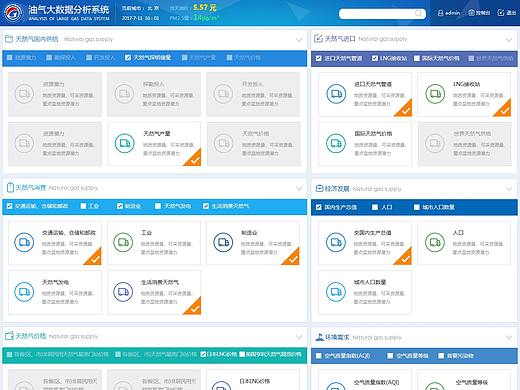The image size is (520, 390).
Task: Uncheck the 生活消费天然气 checkbox
Action: tap(206, 206)
